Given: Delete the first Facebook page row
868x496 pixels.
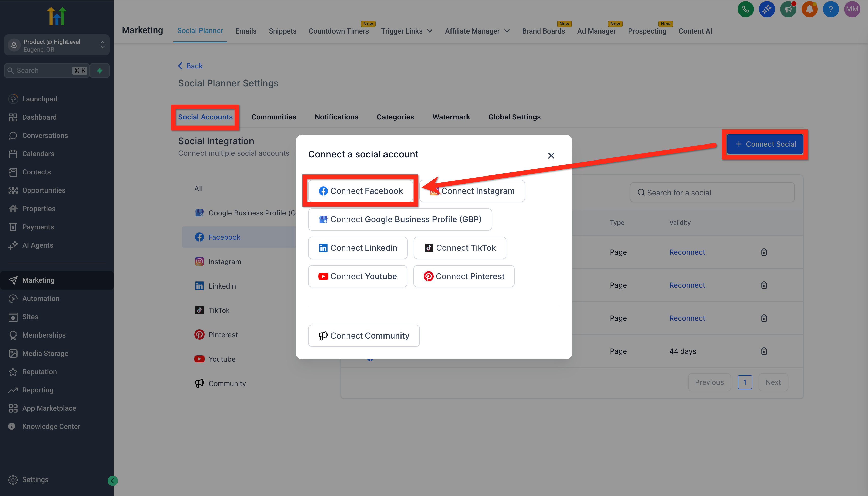Looking at the screenshot, I should (x=764, y=252).
